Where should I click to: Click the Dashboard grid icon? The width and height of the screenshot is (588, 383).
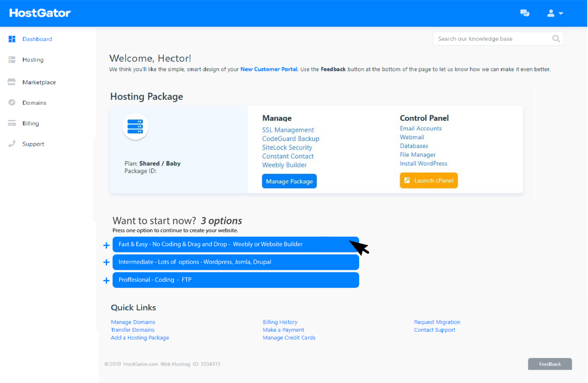tap(12, 39)
